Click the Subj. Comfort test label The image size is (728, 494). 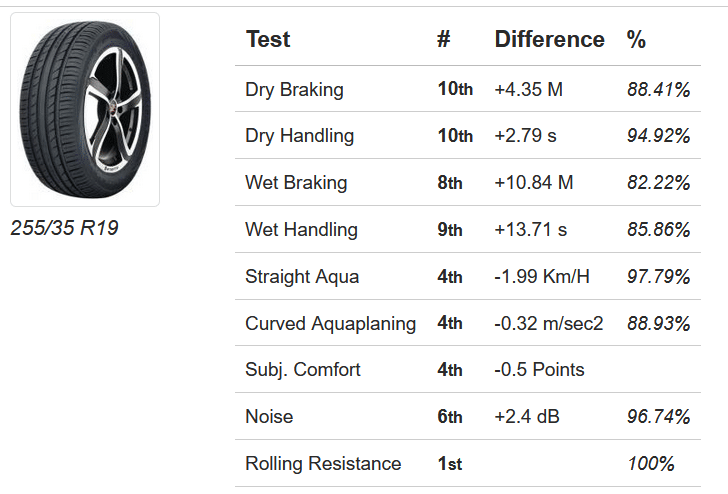302,370
